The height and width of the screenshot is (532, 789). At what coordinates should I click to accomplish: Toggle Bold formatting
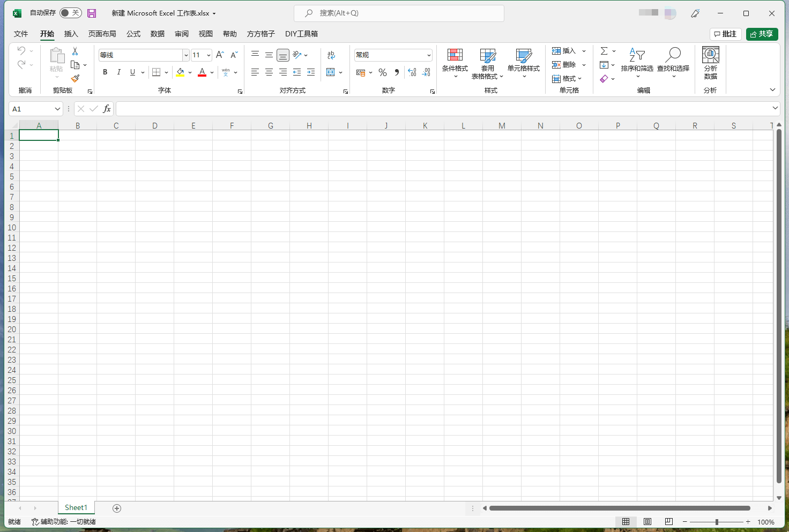(x=105, y=72)
